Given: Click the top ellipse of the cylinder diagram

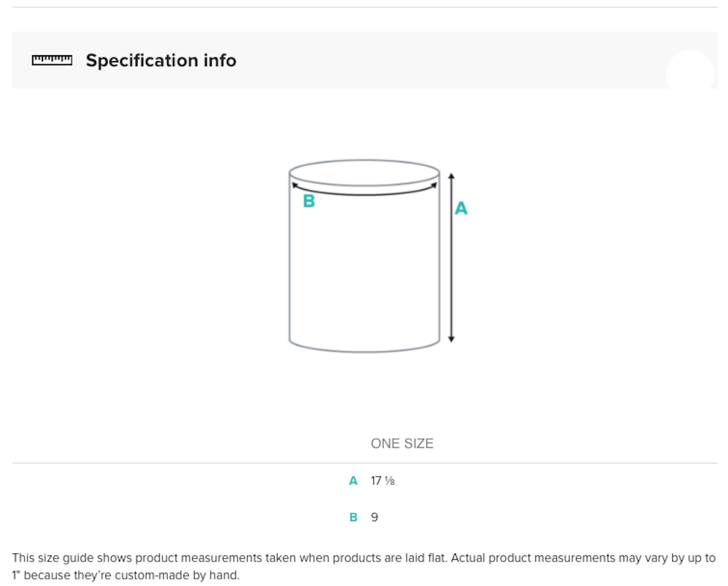Looking at the screenshot, I should click(364, 173).
